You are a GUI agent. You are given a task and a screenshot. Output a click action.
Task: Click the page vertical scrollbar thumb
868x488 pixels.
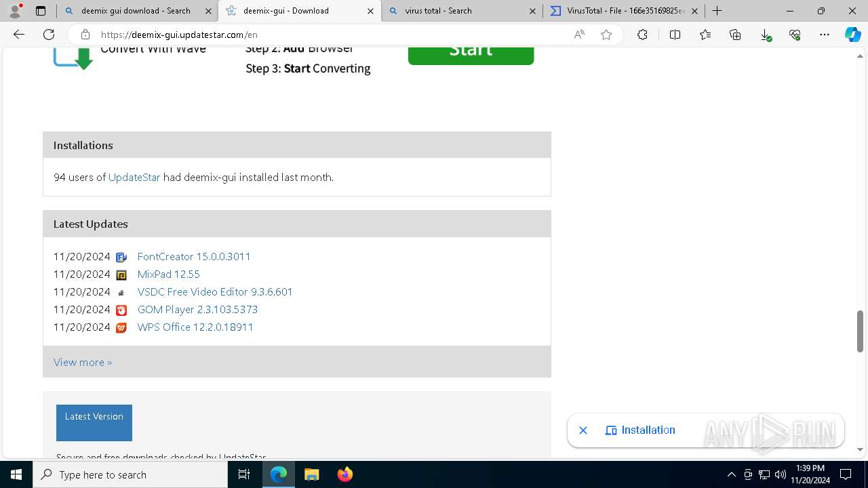pos(861,331)
